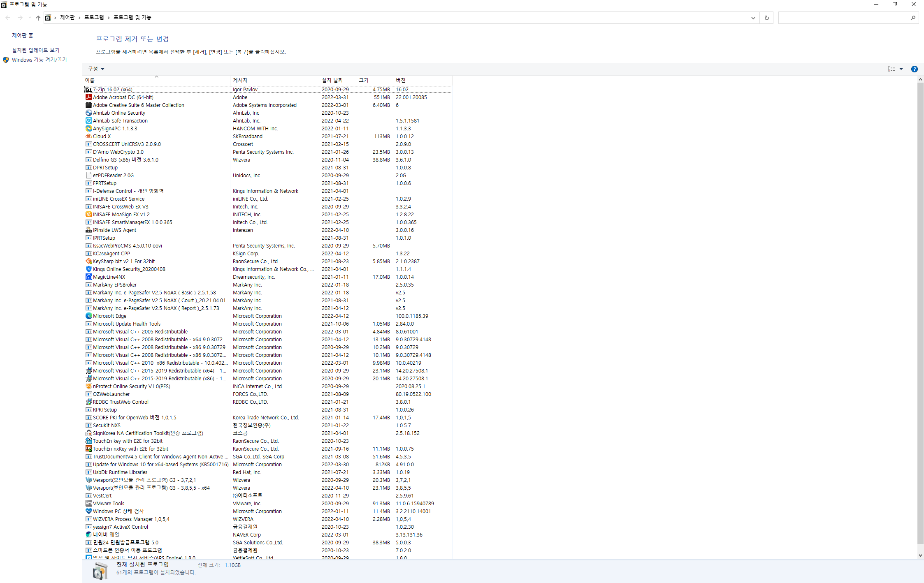The image size is (924, 583).
Task: Expand the view options dropdown arrow
Action: point(901,69)
